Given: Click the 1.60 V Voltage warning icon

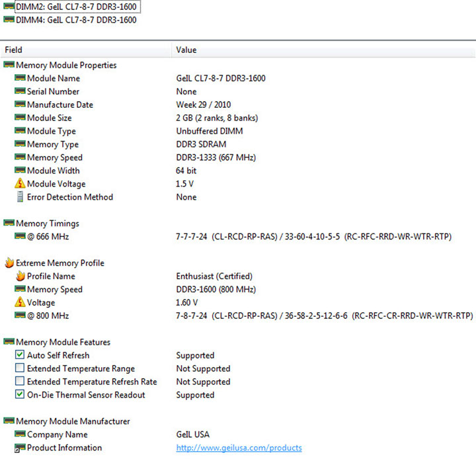Looking at the screenshot, I should click(x=20, y=302).
